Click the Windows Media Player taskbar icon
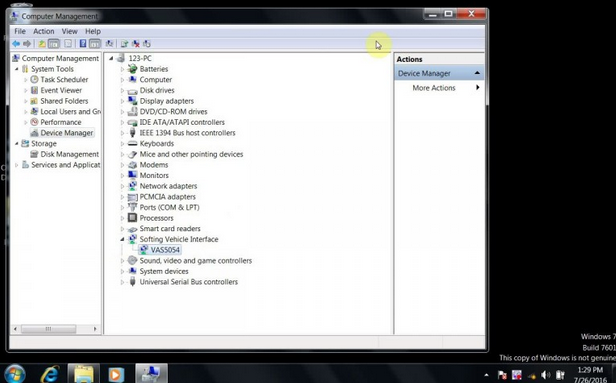The height and width of the screenshot is (383, 616). pyautogui.click(x=116, y=374)
